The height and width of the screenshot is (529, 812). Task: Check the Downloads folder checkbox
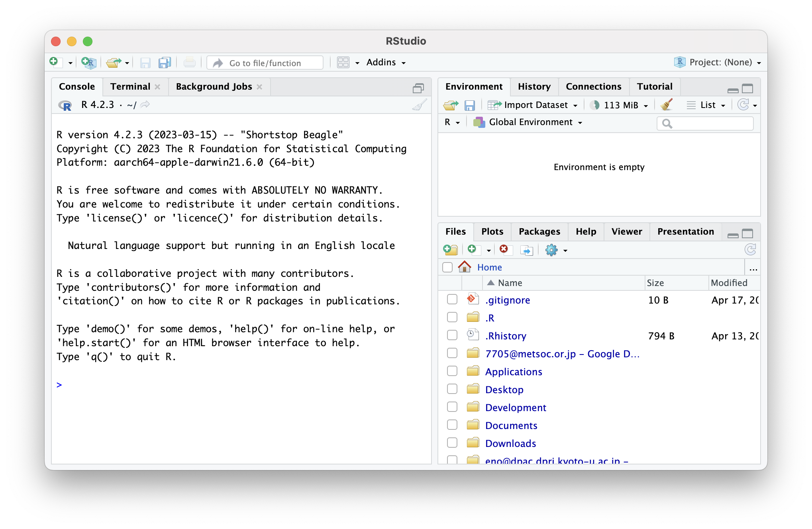coord(452,443)
